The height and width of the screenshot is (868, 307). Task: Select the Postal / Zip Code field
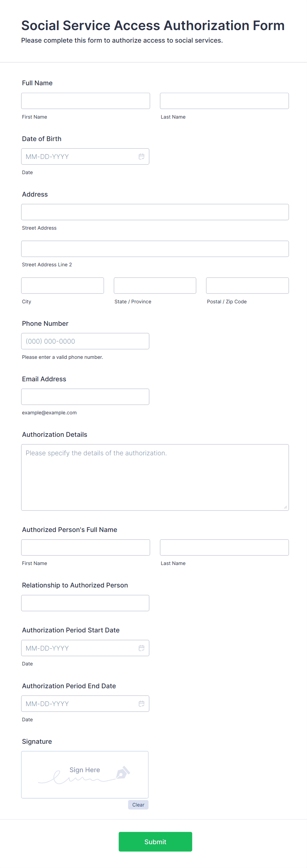coord(247,285)
